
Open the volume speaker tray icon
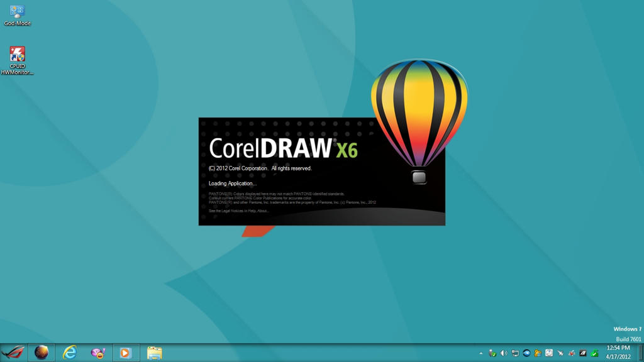coord(504,353)
